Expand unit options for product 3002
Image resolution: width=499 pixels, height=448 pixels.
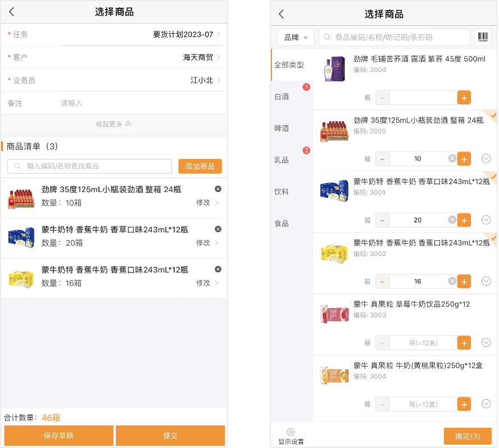486,281
